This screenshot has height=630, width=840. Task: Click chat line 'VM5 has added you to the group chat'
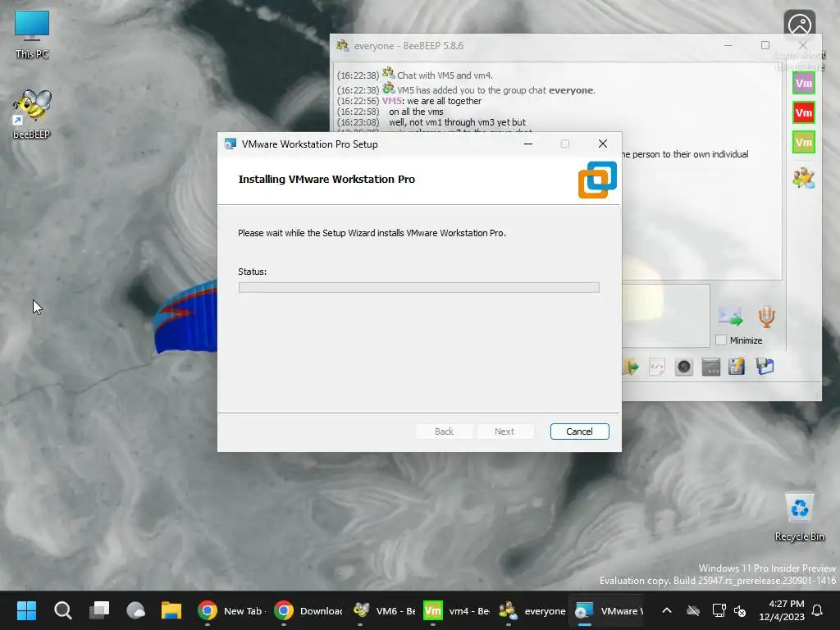[496, 90]
